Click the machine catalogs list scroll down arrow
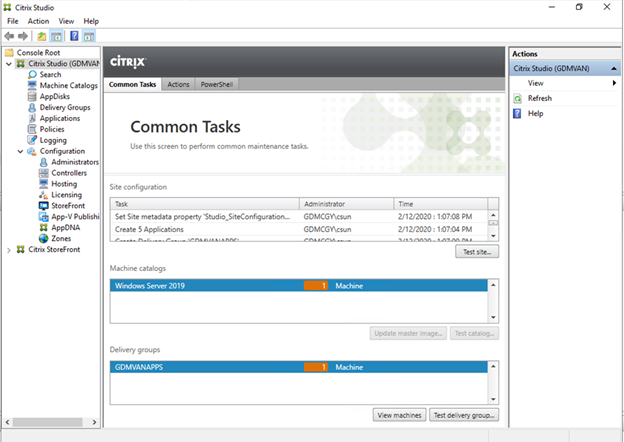The height and width of the screenshot is (442, 624). point(493,317)
